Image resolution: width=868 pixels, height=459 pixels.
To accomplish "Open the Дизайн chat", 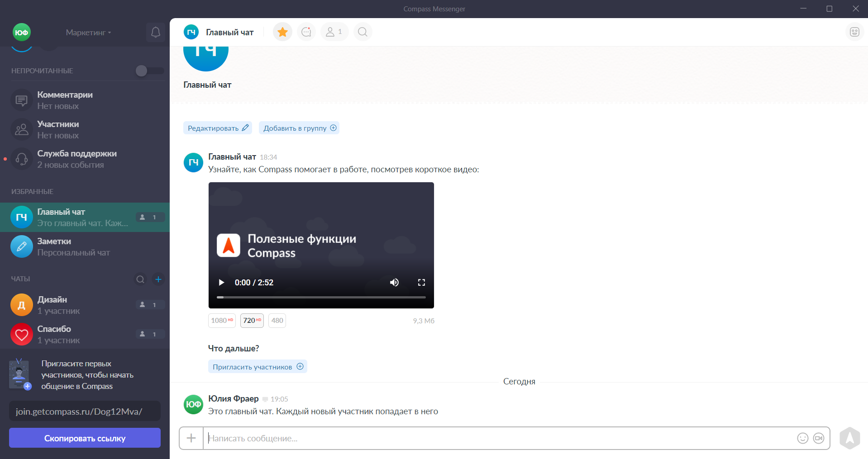I will (x=85, y=305).
